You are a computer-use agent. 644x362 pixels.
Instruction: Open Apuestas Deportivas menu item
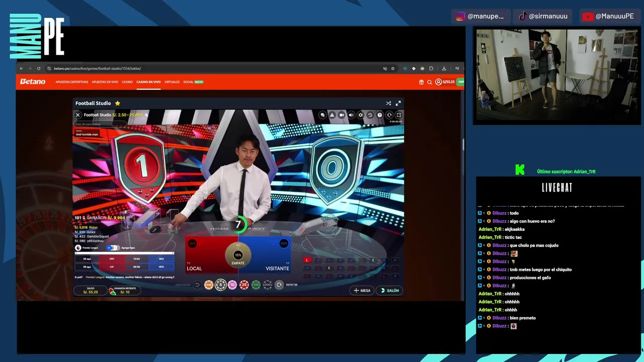[71, 82]
